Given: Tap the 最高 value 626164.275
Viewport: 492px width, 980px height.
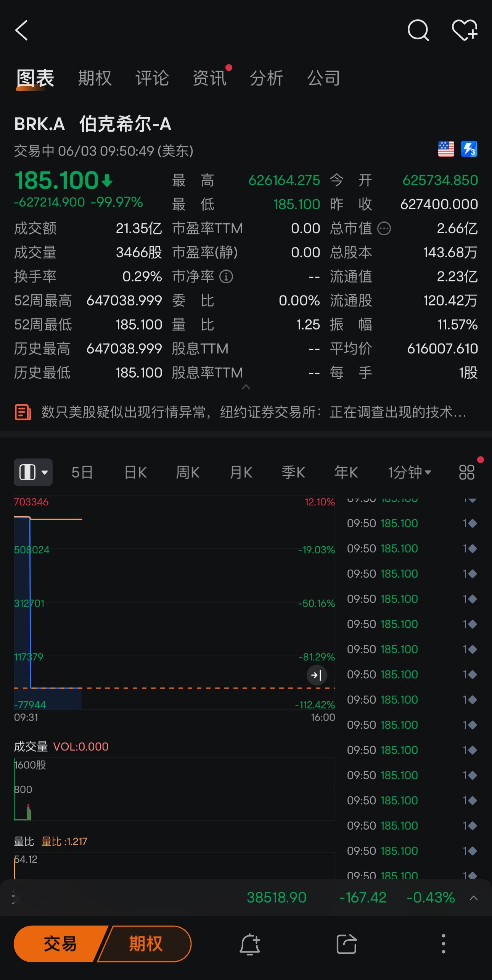Looking at the screenshot, I should pyautogui.click(x=284, y=181).
